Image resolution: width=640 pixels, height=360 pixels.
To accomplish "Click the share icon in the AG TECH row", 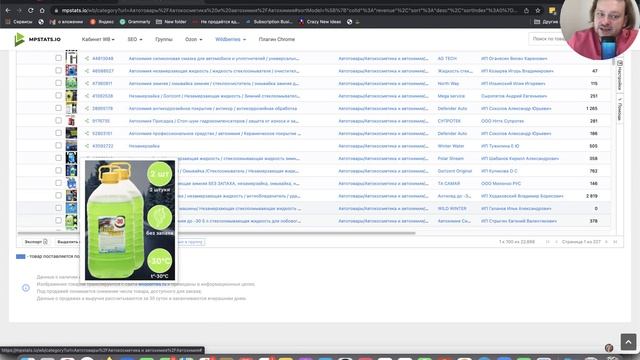I will click(87, 58).
